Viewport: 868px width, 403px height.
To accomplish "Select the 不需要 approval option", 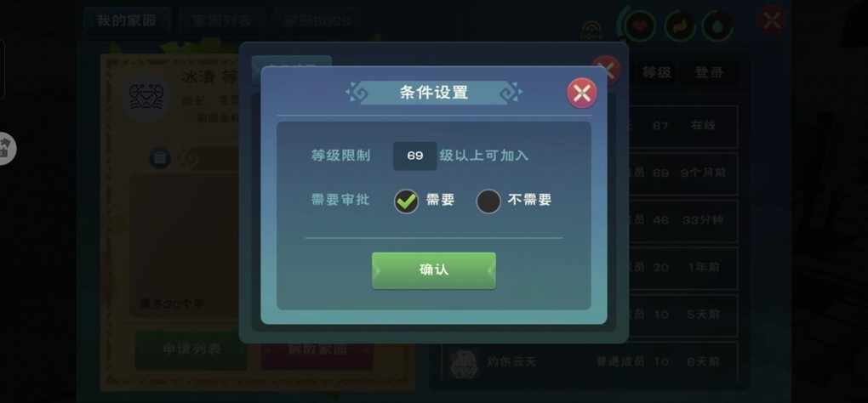I will click(488, 201).
